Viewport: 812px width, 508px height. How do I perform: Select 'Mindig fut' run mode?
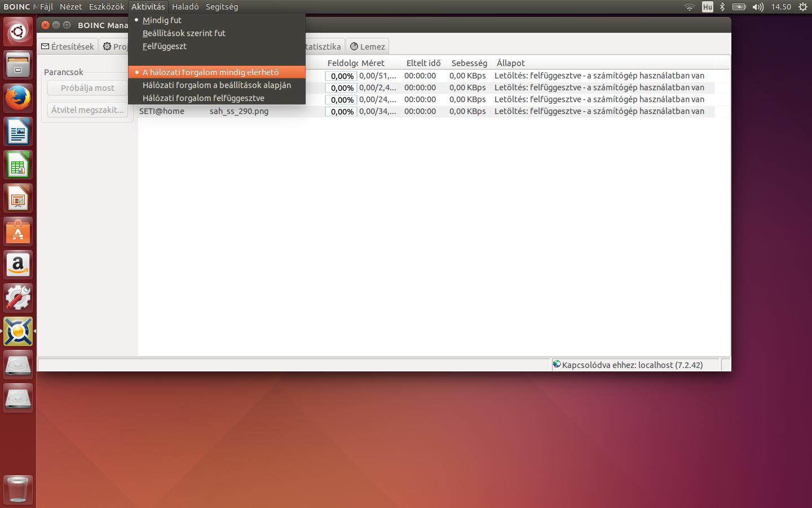217,20
